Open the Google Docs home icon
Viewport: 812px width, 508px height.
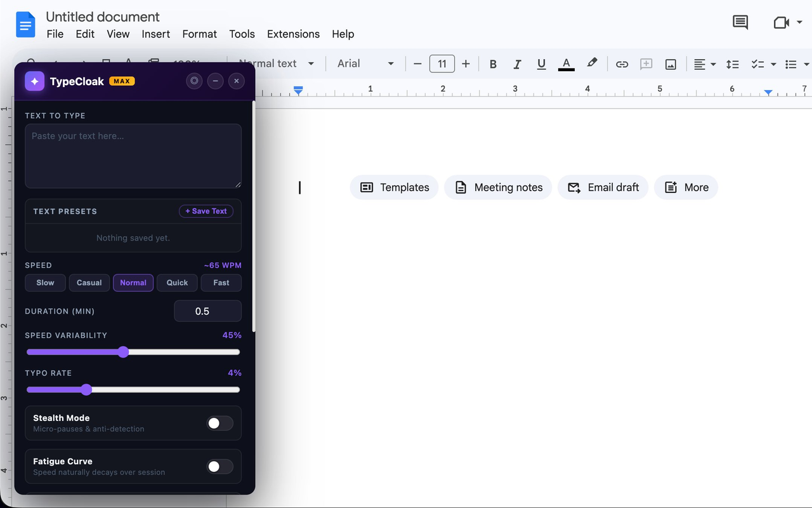click(x=26, y=25)
